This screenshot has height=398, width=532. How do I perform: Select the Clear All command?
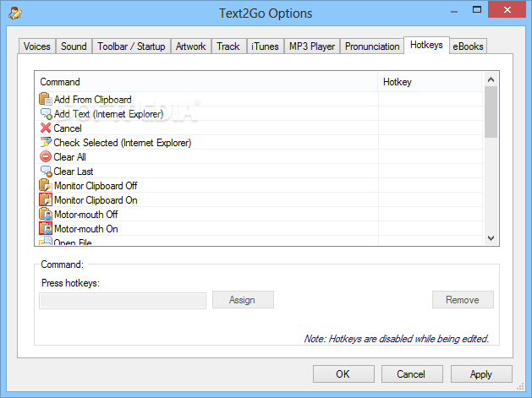259,157
